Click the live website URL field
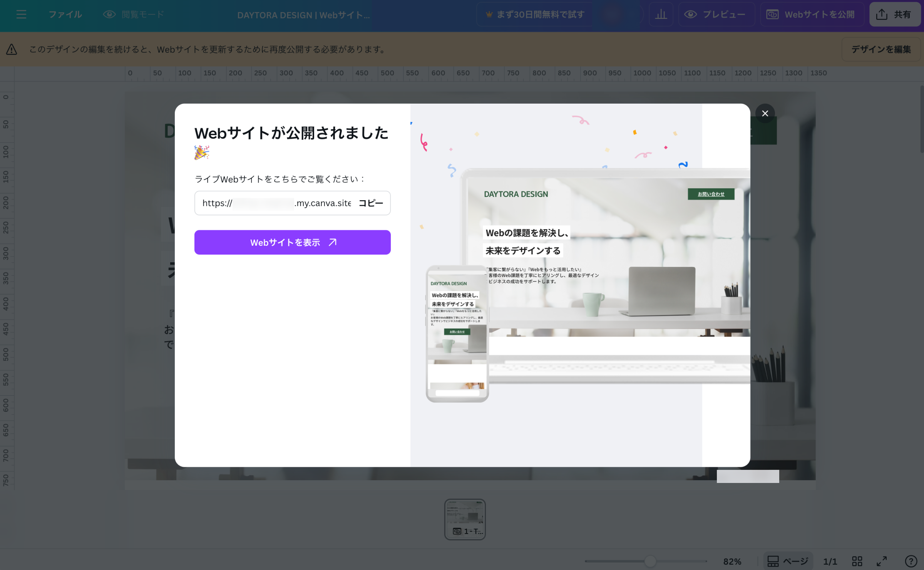 (x=276, y=203)
